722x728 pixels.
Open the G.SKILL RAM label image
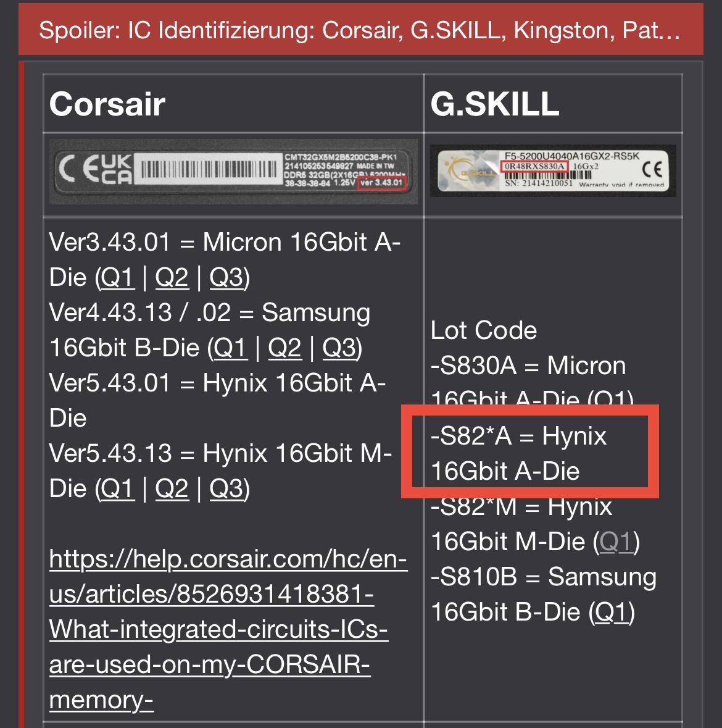pyautogui.click(x=553, y=170)
